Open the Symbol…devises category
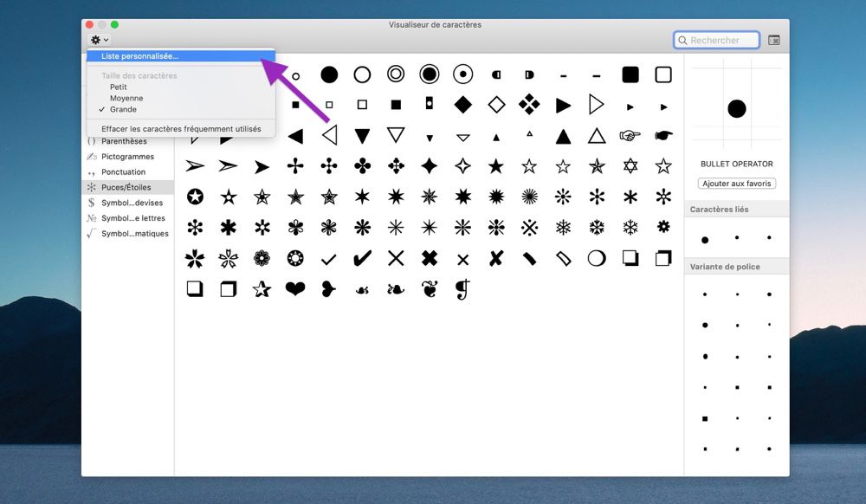Image resolution: width=866 pixels, height=504 pixels. click(x=128, y=204)
